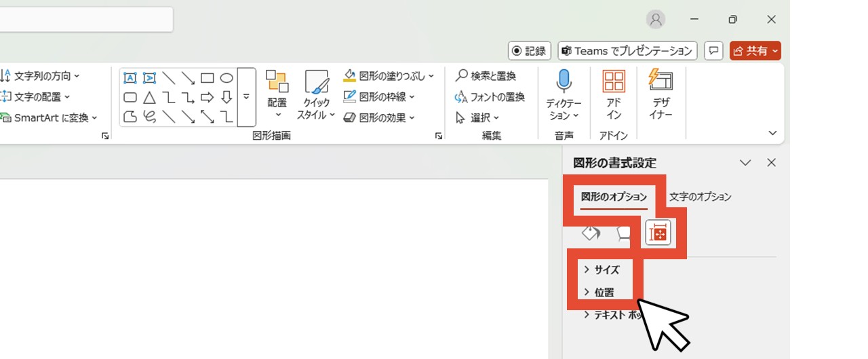Image resolution: width=868 pixels, height=359 pixels.
Task: Open クイック スタイル gallery
Action: coord(316,95)
